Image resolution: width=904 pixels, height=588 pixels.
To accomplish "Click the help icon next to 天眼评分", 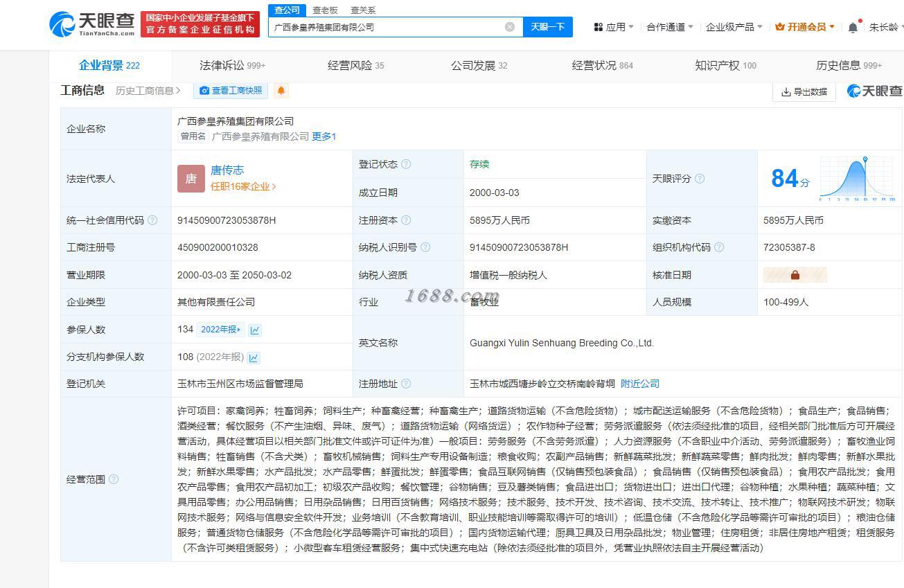I will pyautogui.click(x=700, y=179).
